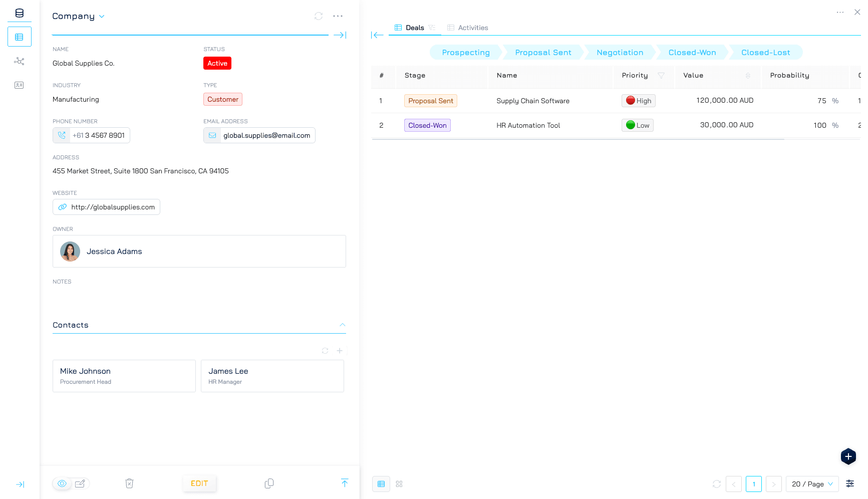Switch to edit mode with pencil icon
This screenshot has width=868, height=499.
pos(80,483)
